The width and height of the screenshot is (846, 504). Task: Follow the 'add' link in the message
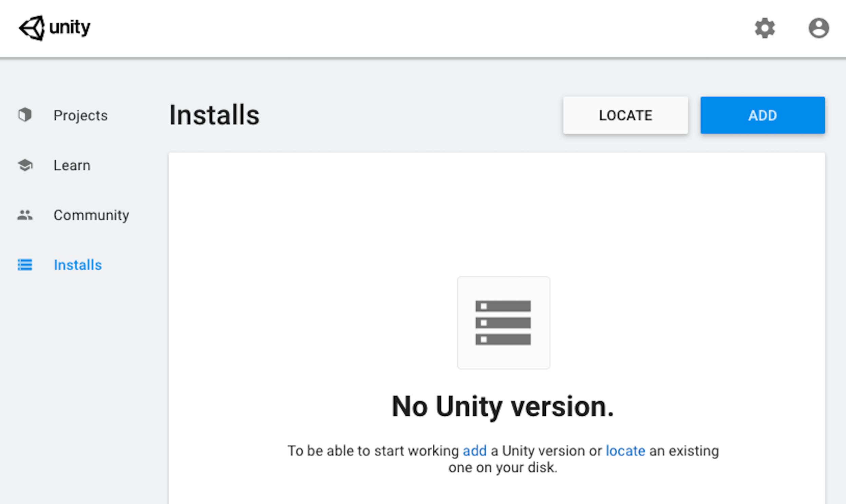click(x=475, y=451)
